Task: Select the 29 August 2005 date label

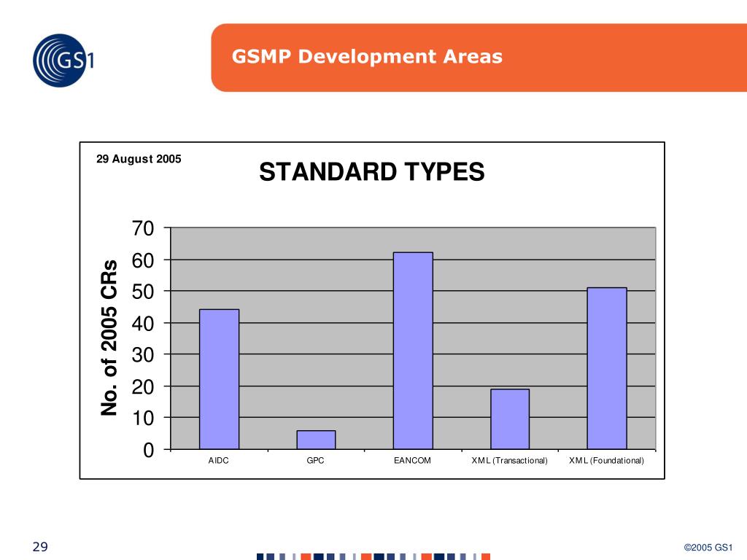Action: (139, 159)
